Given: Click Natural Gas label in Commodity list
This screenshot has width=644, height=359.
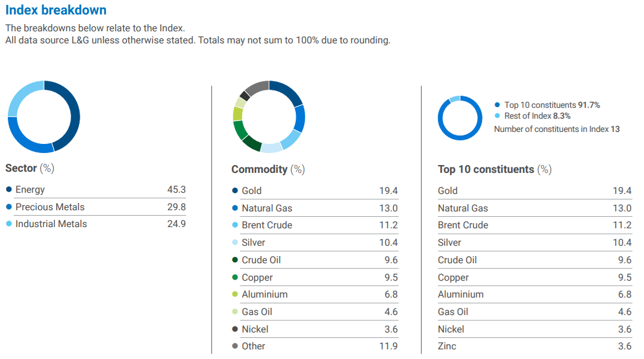Looking at the screenshot, I should pyautogui.click(x=267, y=208).
